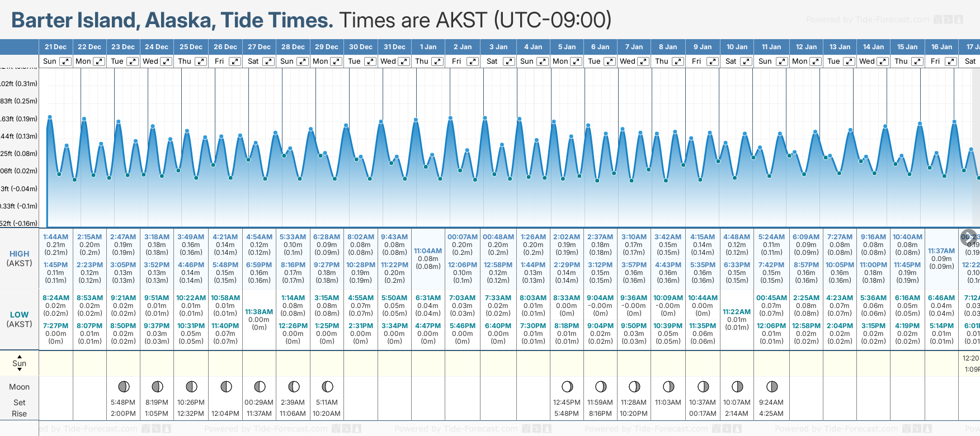Click the moon phase icon for 29 Dec
This screenshot has height=436, width=980.
327,387
